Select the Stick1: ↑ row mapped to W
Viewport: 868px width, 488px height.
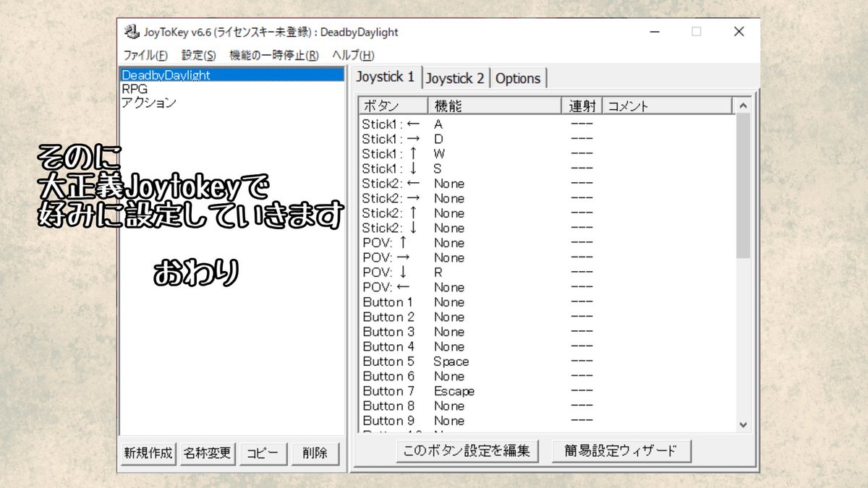click(x=547, y=153)
